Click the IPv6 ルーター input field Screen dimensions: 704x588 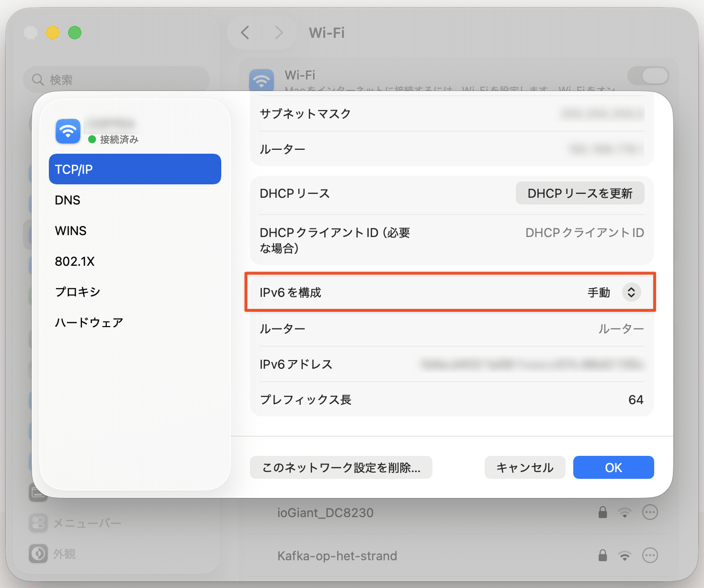click(621, 328)
